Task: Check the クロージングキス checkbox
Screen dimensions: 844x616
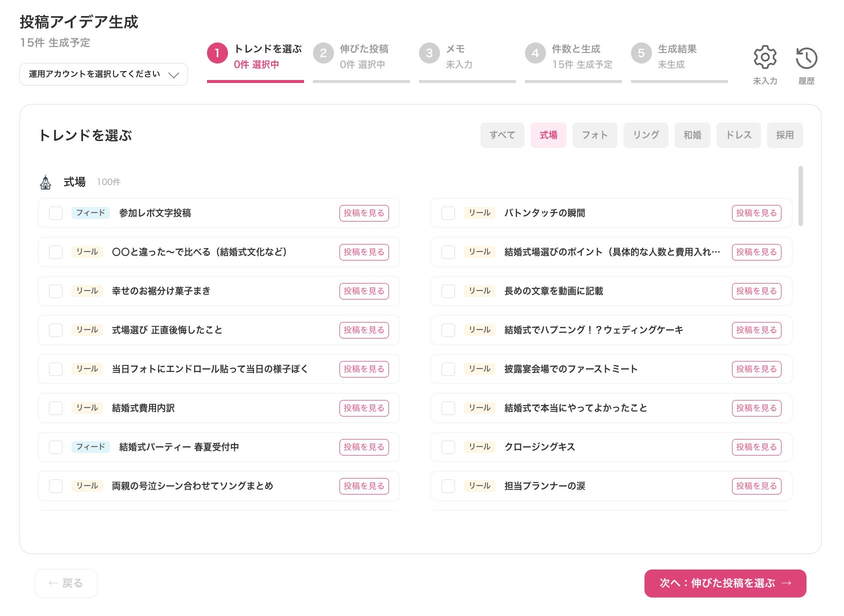Action: coord(448,447)
